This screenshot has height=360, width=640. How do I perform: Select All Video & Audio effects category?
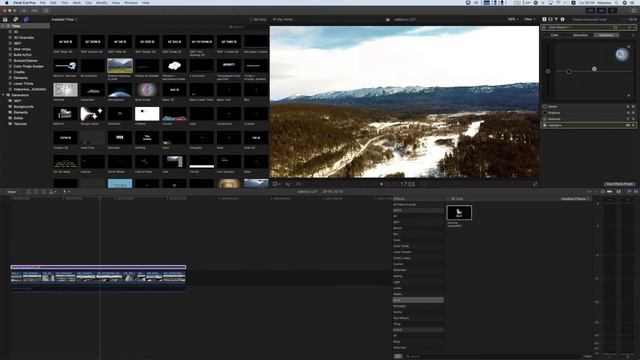[x=404, y=204]
